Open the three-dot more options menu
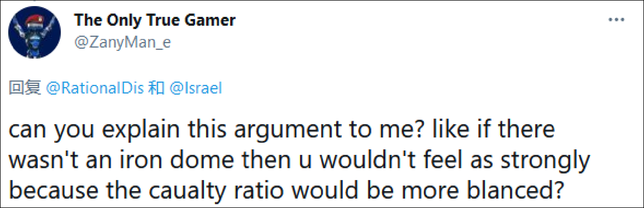644x208 pixels. [x=616, y=20]
